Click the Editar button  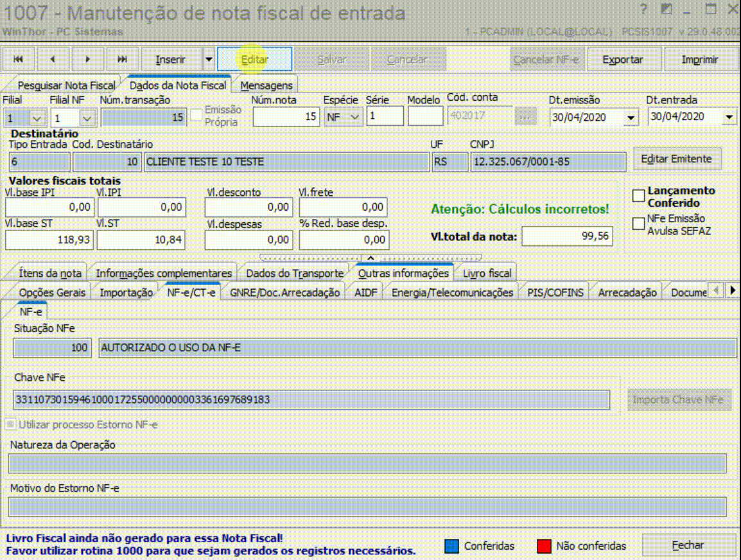coord(254,60)
